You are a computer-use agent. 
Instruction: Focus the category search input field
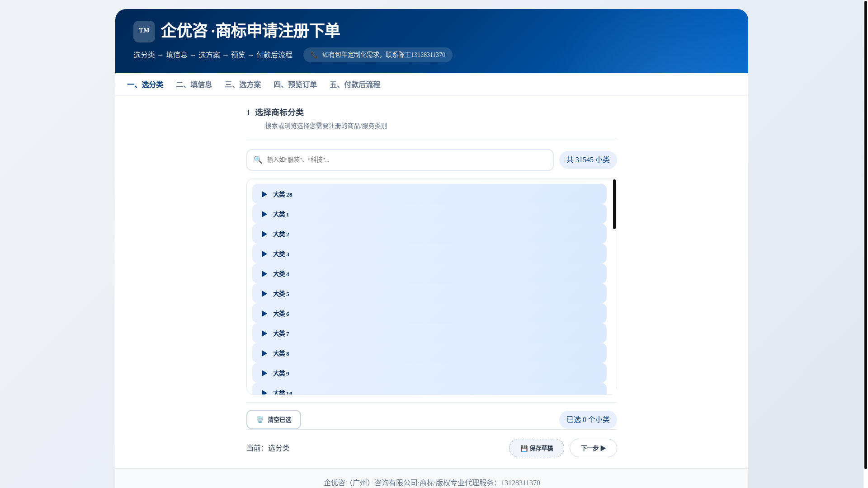400,160
